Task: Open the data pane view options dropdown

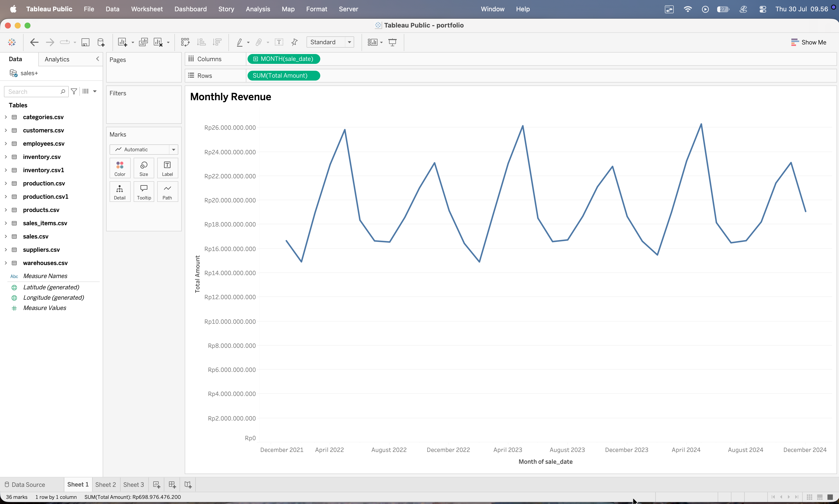Action: pos(95,91)
